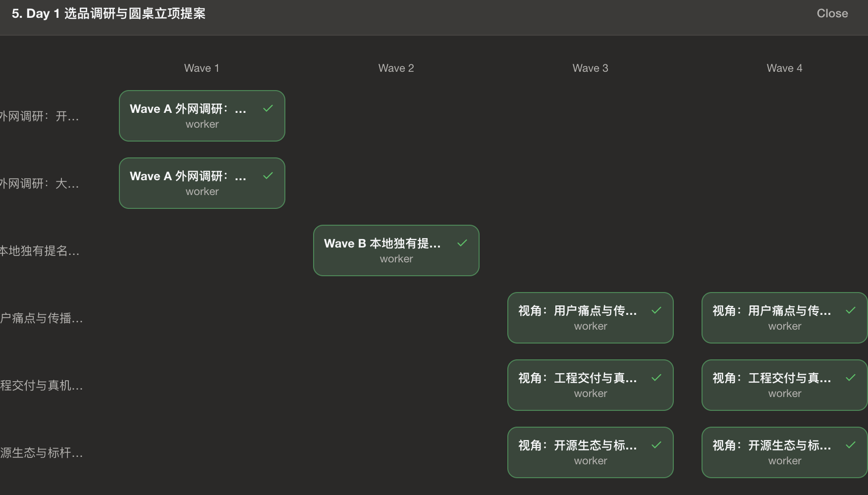The width and height of the screenshot is (868, 495).
Task: Click the row label 户痛点与传播…
Action: tap(41, 318)
